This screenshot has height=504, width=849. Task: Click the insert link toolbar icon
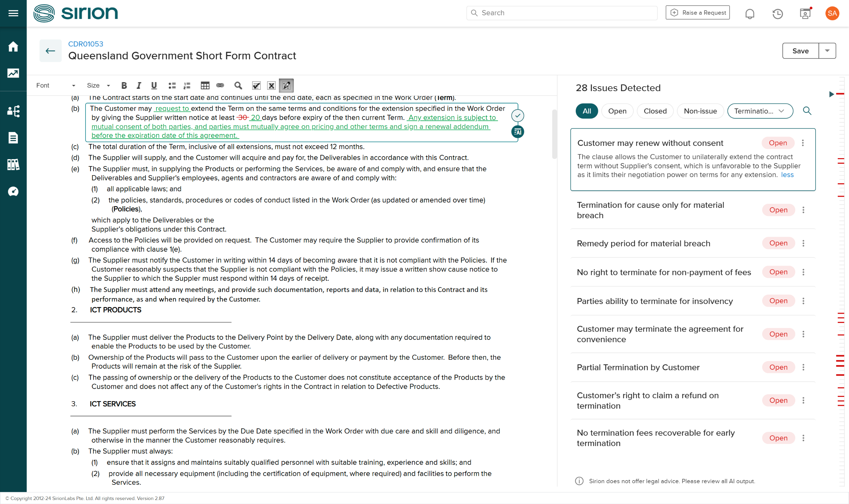tap(220, 86)
